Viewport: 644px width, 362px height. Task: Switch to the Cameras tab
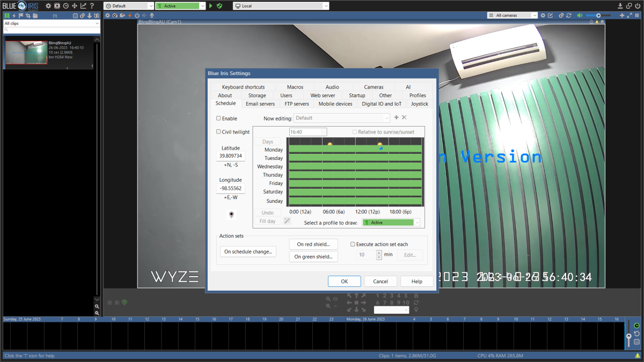(374, 86)
